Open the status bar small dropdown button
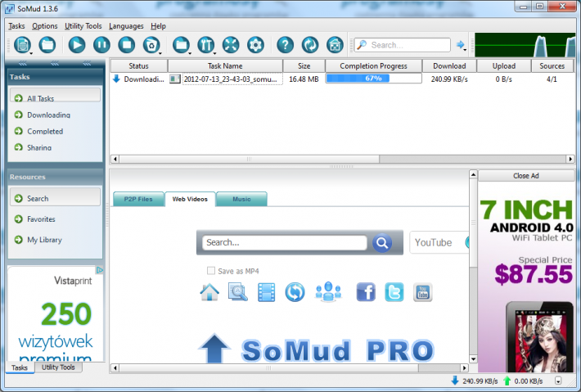 (558, 381)
